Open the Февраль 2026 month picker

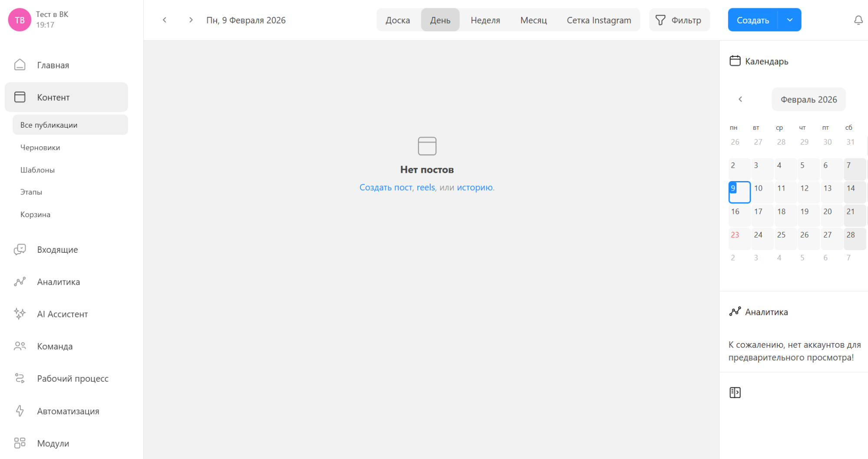click(x=808, y=99)
